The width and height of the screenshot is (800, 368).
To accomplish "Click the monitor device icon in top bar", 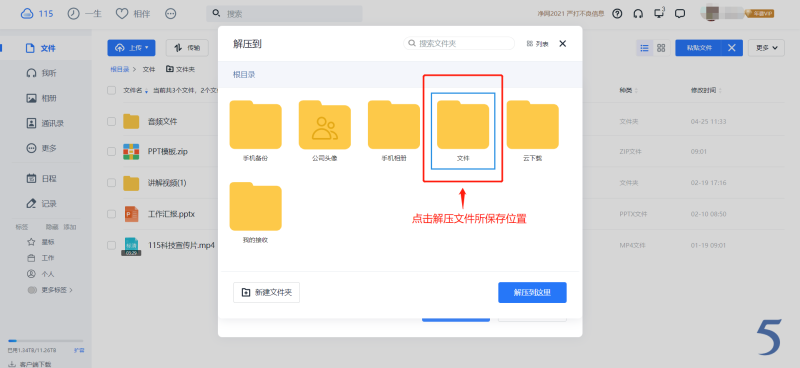I will pos(659,13).
